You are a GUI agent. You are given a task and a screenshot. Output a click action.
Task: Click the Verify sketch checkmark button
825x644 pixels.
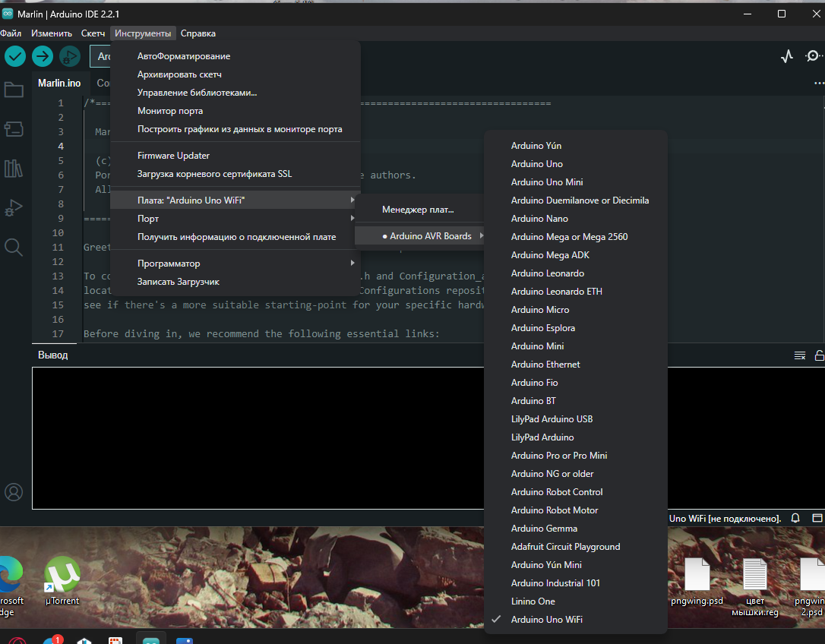[15, 56]
